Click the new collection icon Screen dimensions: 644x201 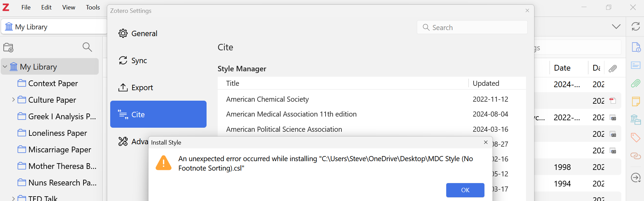coord(8,48)
